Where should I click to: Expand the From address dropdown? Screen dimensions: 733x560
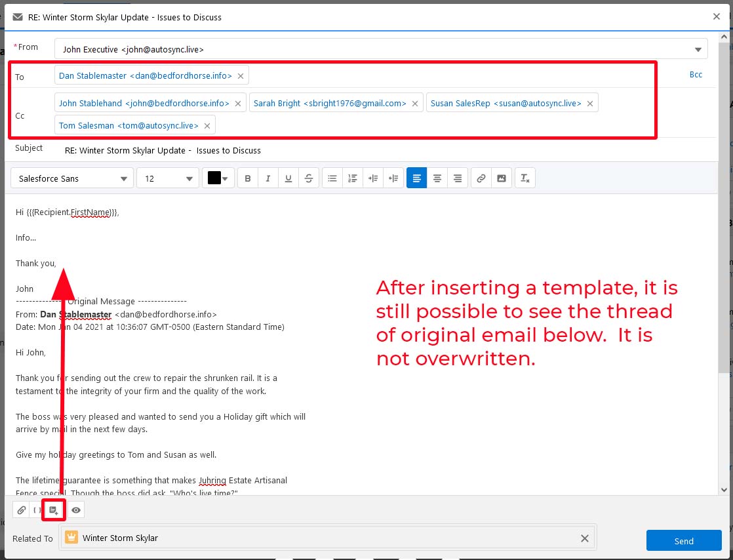tap(698, 49)
